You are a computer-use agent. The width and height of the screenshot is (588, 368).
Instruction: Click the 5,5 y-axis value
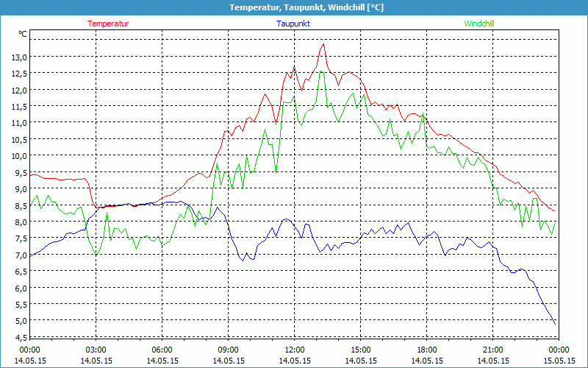(x=21, y=304)
